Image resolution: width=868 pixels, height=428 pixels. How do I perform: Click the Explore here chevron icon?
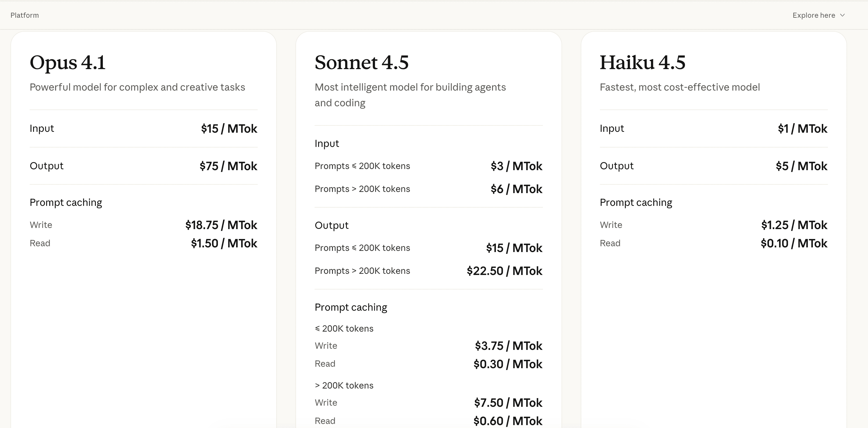tap(842, 15)
